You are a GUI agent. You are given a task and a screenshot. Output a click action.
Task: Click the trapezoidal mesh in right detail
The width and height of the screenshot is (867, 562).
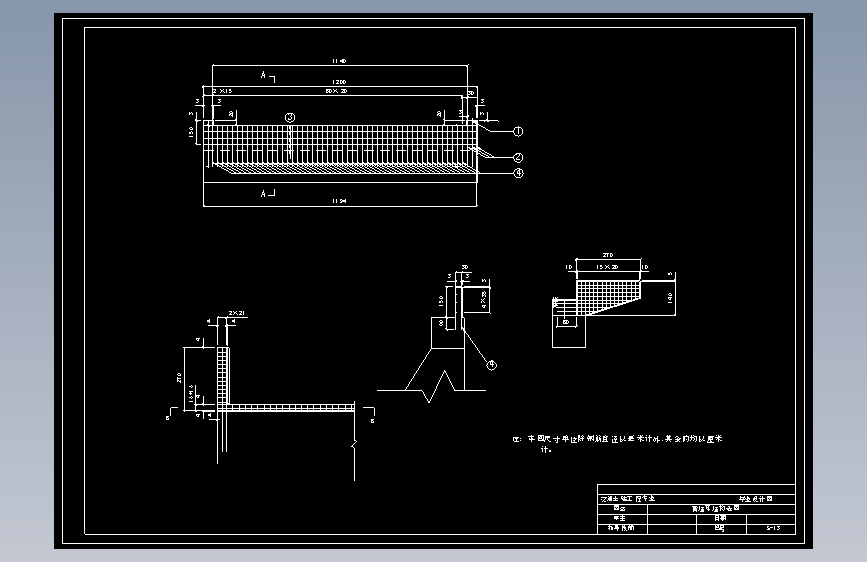pos(608,297)
